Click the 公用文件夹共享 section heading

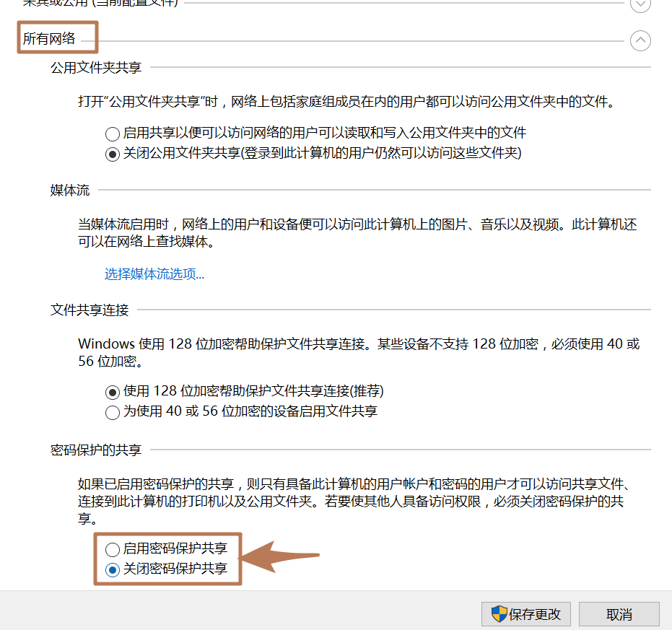(96, 68)
